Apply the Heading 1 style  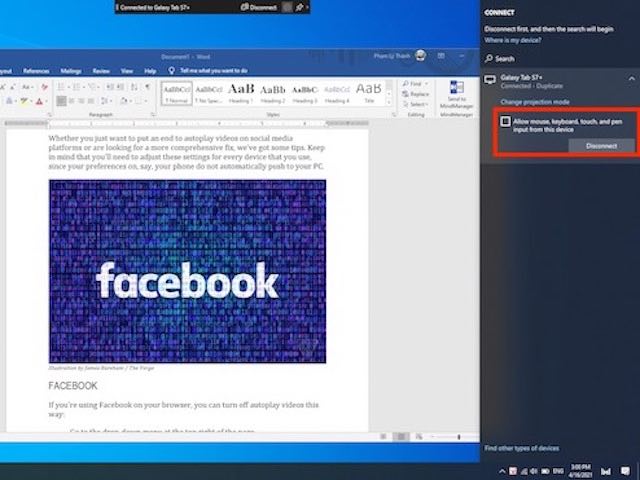click(241, 93)
